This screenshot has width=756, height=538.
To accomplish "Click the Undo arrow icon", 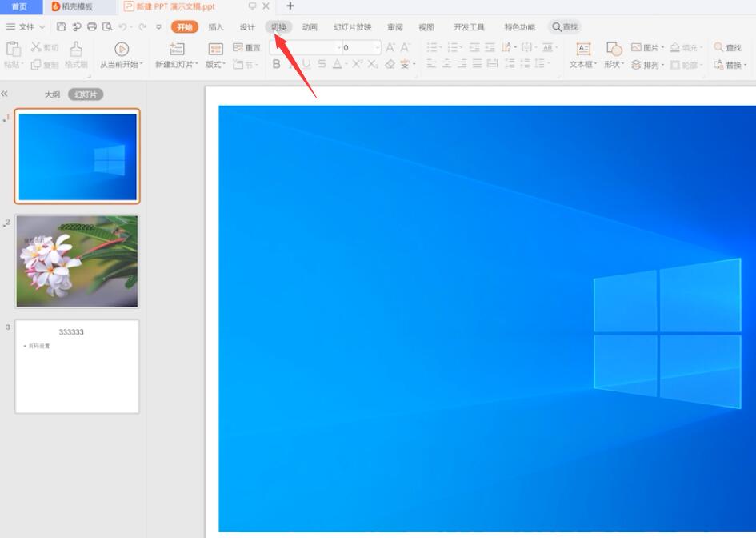I will coord(123,27).
